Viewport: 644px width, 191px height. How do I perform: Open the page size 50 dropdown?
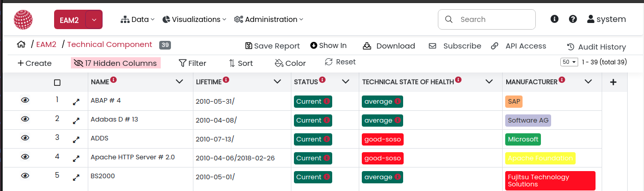[569, 62]
